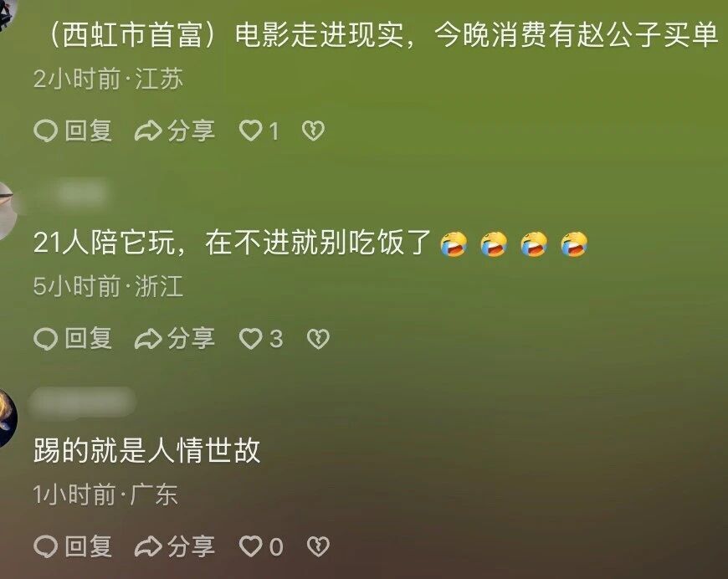
Task: Select the 踢的就是人情世故 comment text
Action: pyautogui.click(x=146, y=450)
